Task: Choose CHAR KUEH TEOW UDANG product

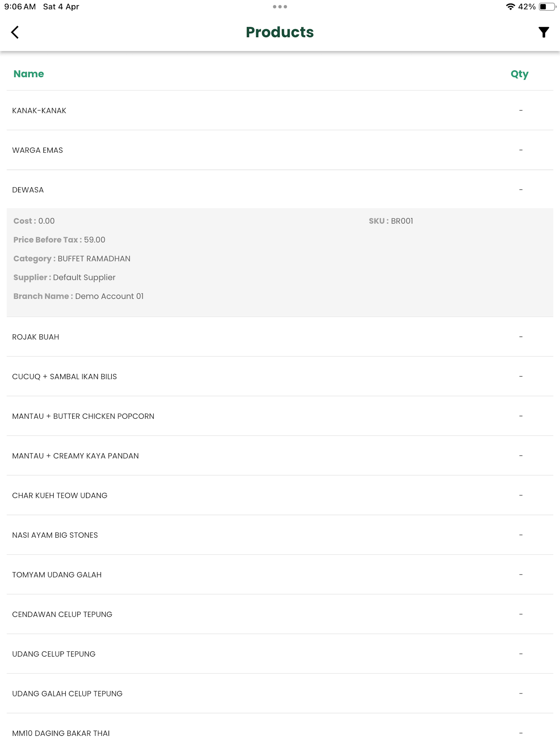Action: coord(280,495)
